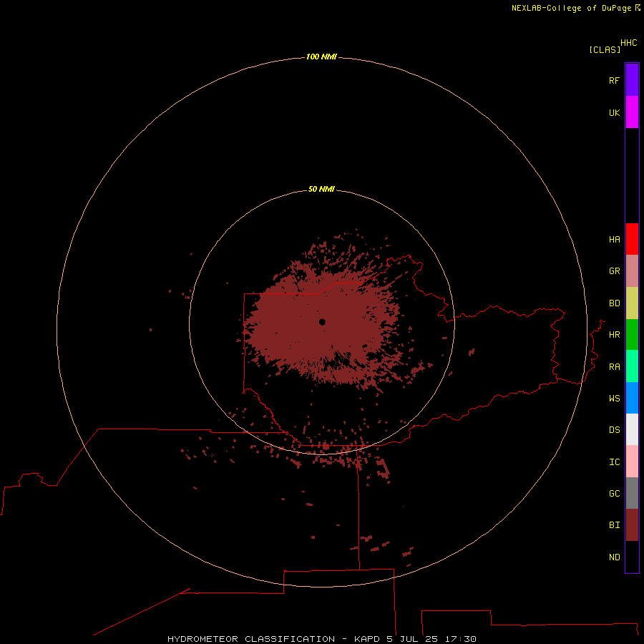Image resolution: width=644 pixels, height=644 pixels.
Task: Click the ND legend label
Action: [x=614, y=557]
